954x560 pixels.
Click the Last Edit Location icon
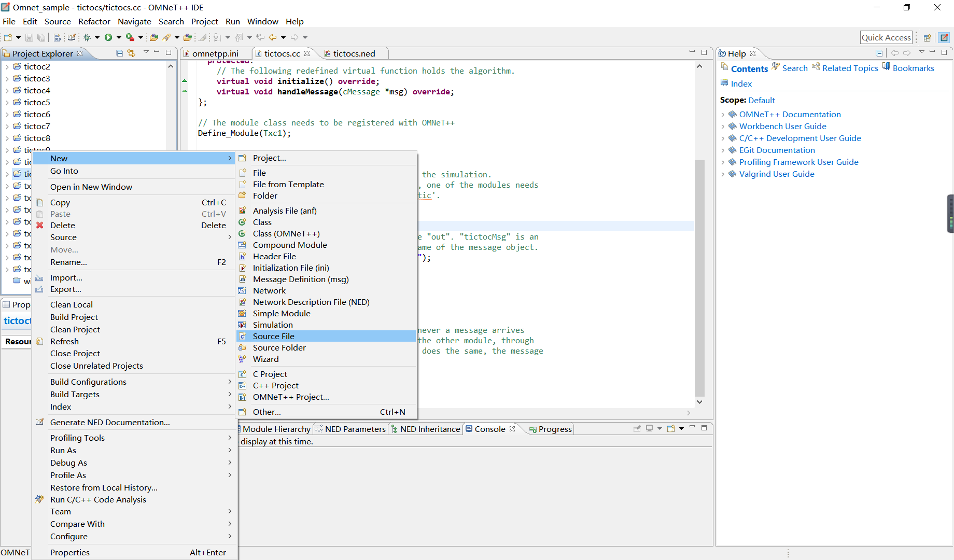pyautogui.click(x=260, y=37)
